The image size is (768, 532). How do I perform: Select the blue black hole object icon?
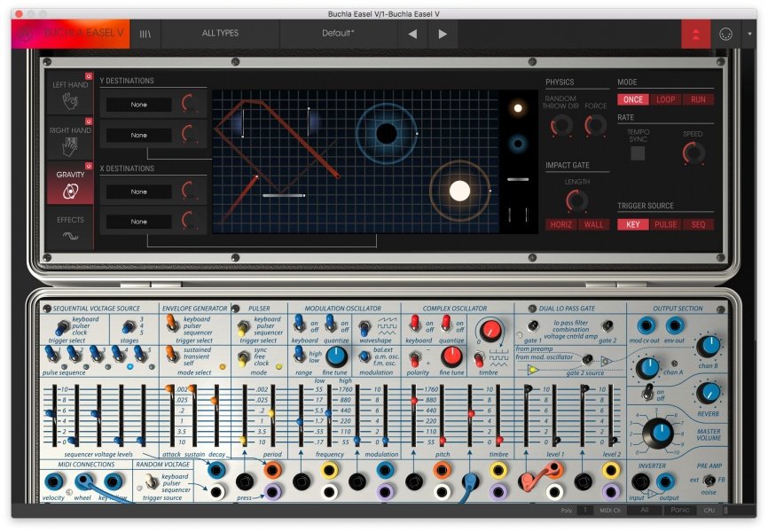click(x=518, y=144)
